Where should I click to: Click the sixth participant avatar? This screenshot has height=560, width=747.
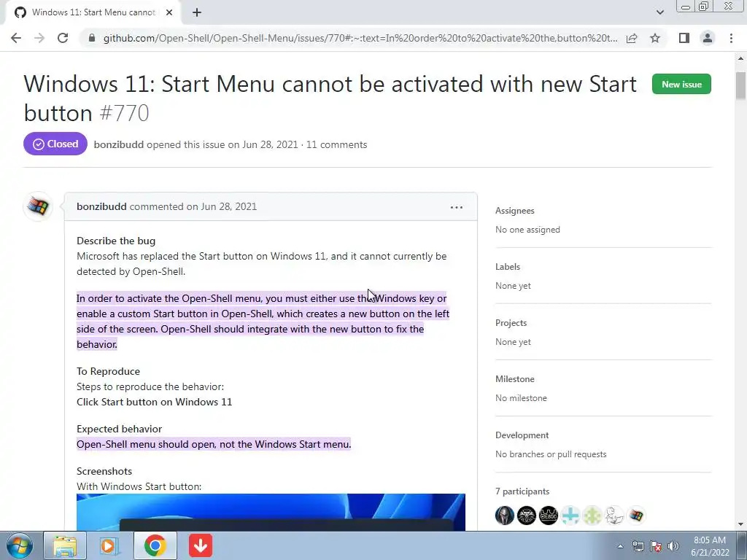pos(614,516)
